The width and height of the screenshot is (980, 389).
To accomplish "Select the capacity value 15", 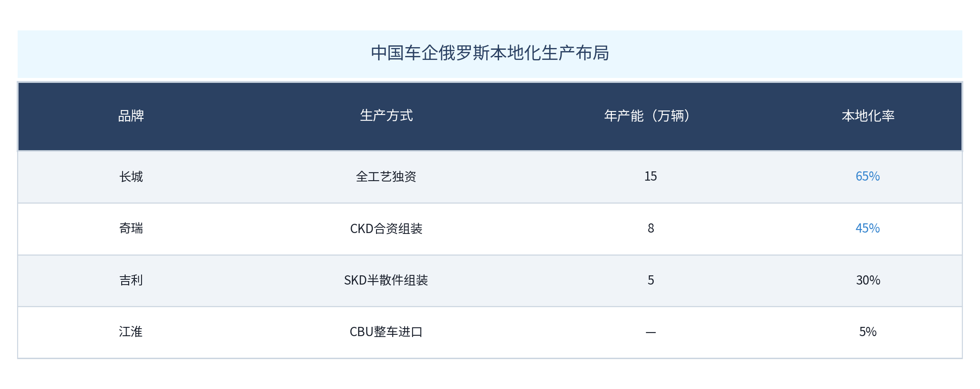I will 651,176.
